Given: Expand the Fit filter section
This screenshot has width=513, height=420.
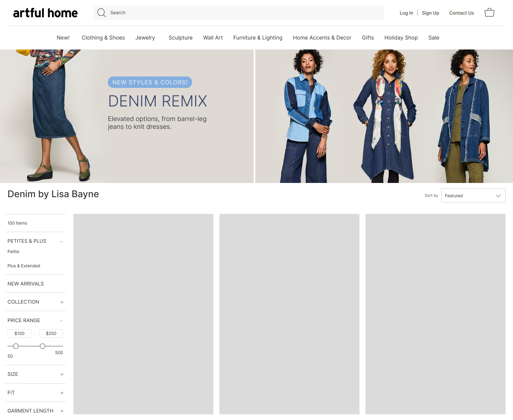Looking at the screenshot, I should point(61,393).
